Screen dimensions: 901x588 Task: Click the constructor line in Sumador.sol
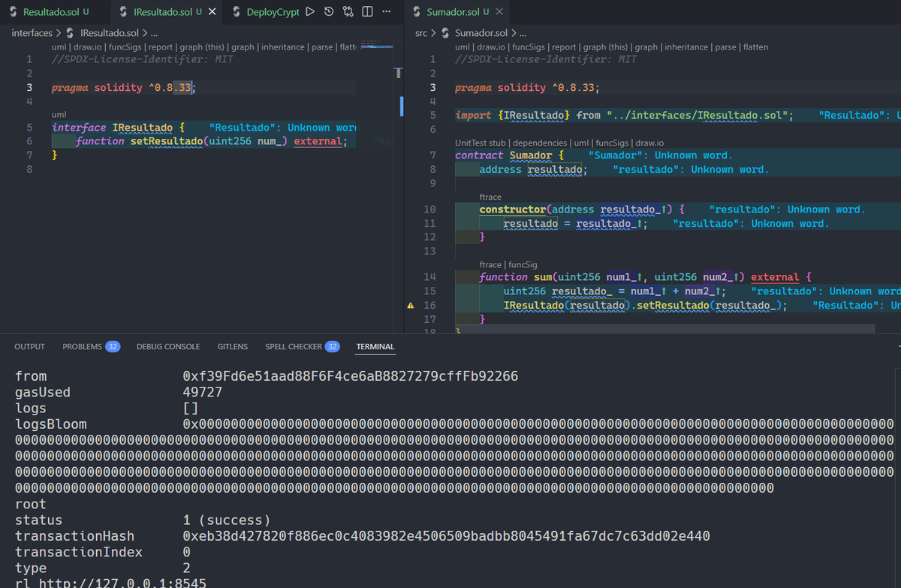(582, 210)
